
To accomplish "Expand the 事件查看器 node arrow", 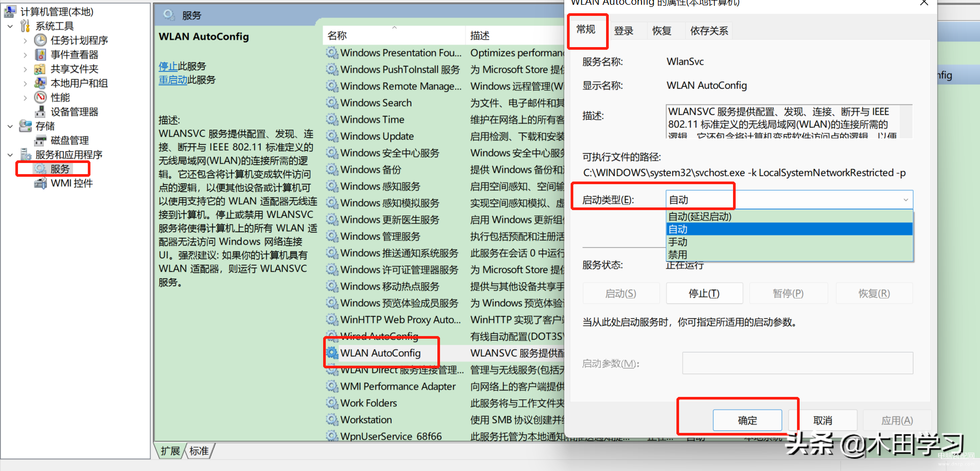I will (25, 55).
